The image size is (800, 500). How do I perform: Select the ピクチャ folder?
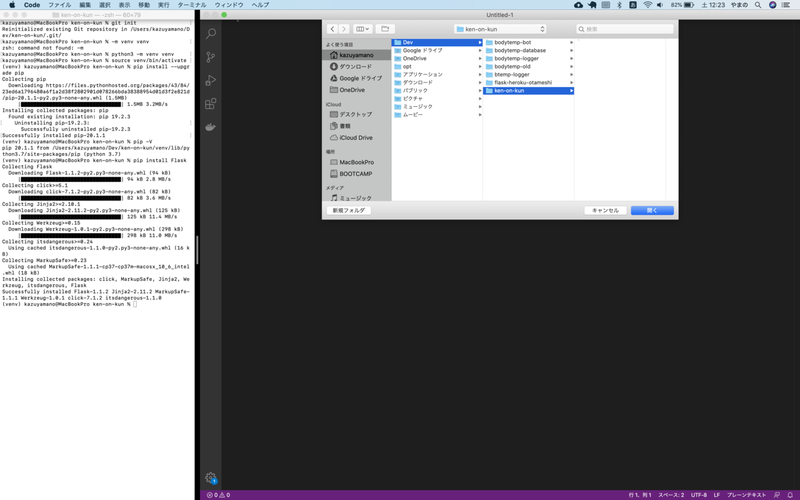[x=437, y=98]
